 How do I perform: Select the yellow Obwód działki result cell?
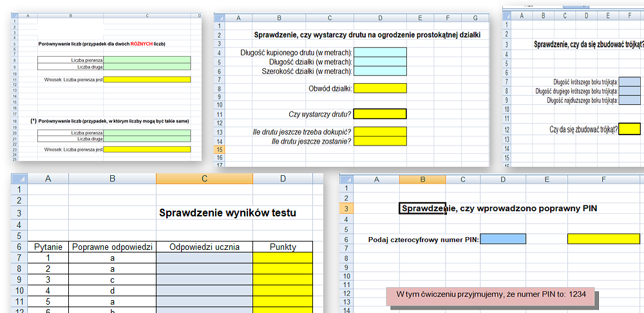(x=380, y=88)
